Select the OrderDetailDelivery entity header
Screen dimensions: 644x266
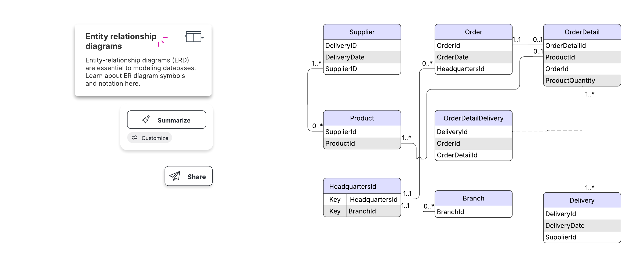coord(473,118)
